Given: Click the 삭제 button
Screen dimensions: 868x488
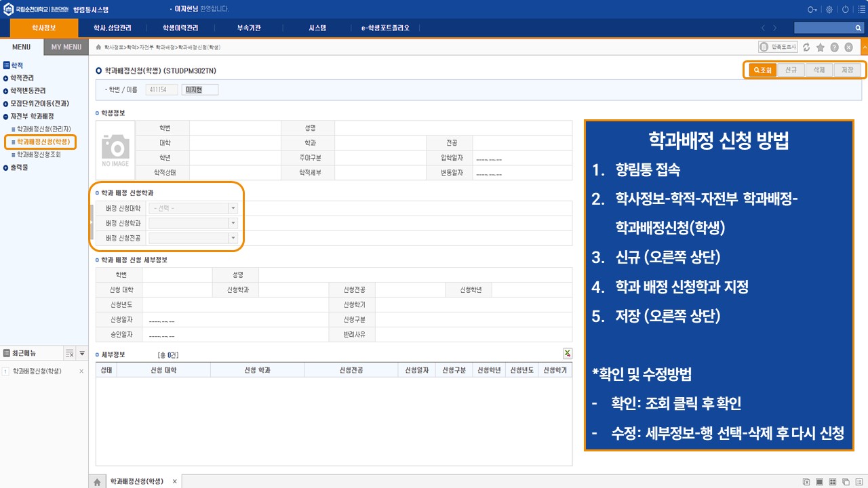Looking at the screenshot, I should pos(819,70).
